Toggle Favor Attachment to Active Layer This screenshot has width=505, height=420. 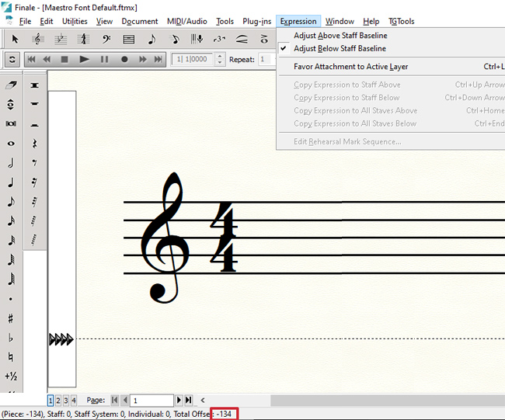click(350, 67)
